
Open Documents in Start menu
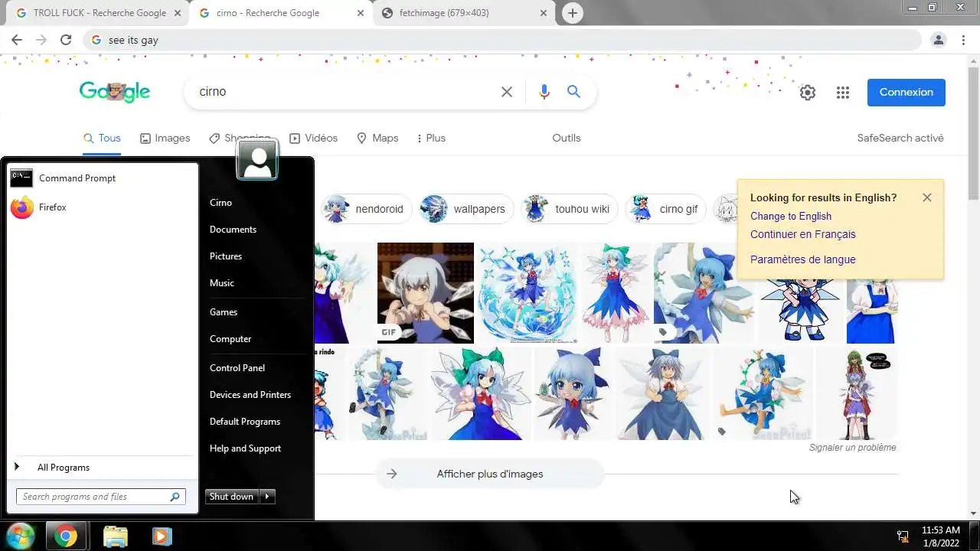point(233,230)
